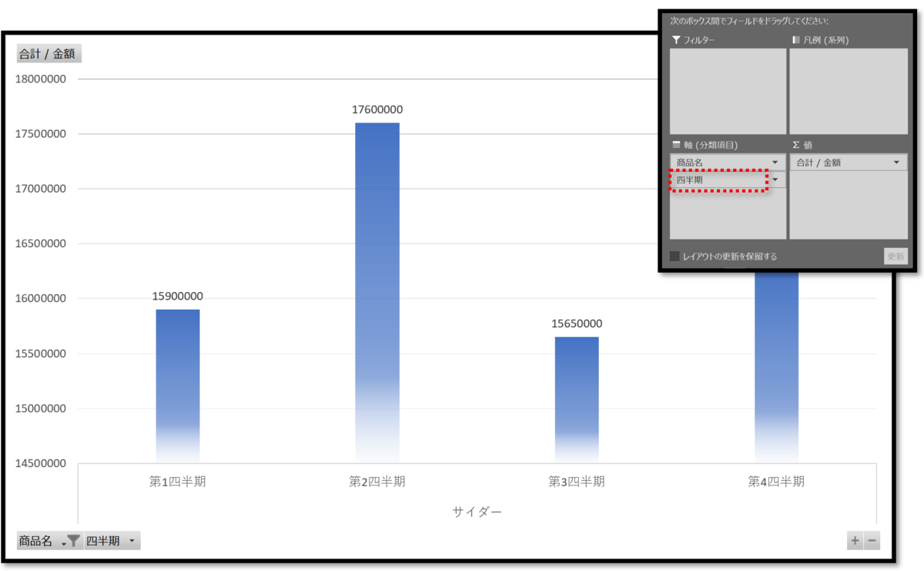Click axis category label 第1四半期

click(x=178, y=482)
